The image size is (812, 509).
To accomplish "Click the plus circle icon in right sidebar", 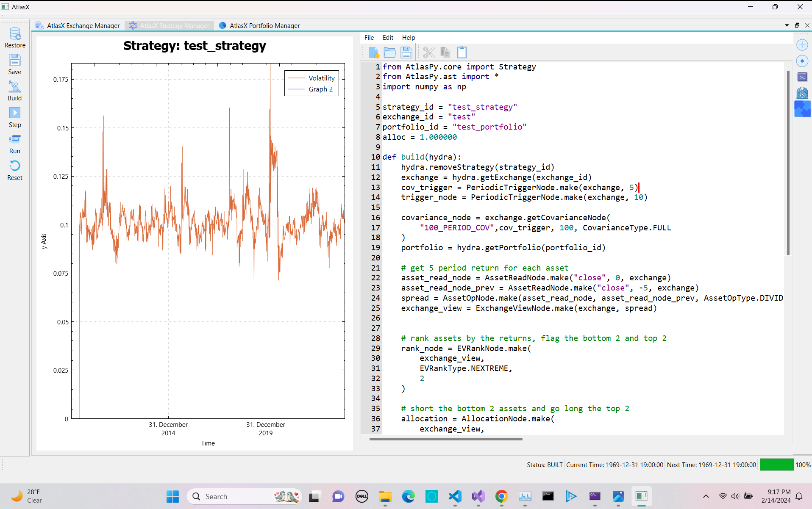I will (x=802, y=45).
